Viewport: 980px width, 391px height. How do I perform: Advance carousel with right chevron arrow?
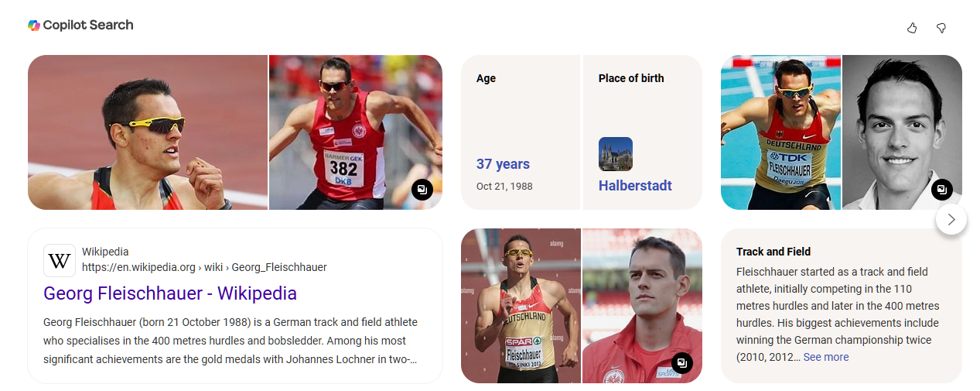pyautogui.click(x=951, y=219)
